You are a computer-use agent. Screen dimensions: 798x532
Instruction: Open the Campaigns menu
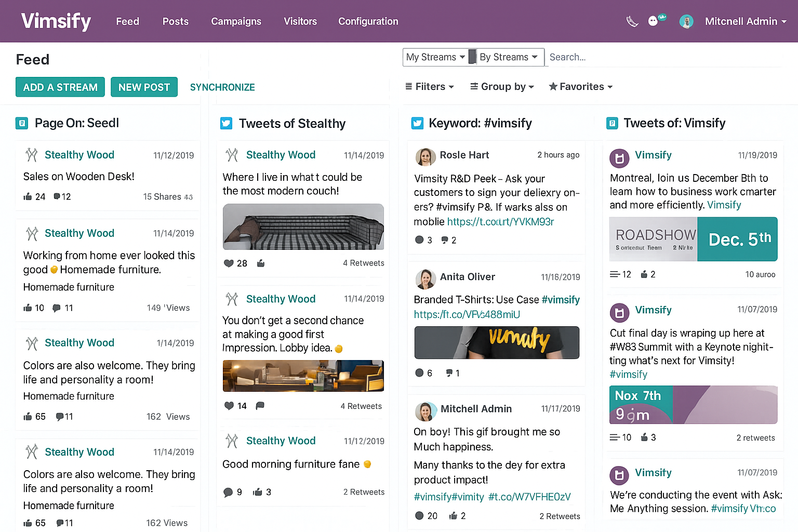[x=236, y=21]
